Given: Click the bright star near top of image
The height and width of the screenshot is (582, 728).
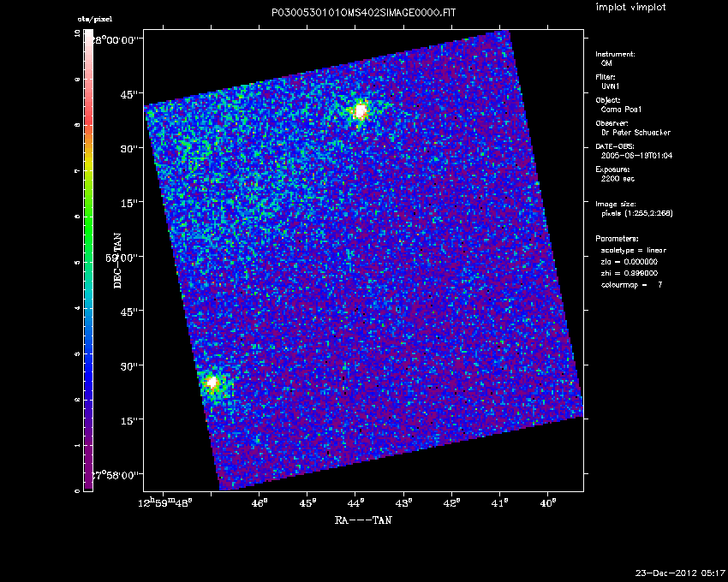Looking at the screenshot, I should (x=361, y=111).
